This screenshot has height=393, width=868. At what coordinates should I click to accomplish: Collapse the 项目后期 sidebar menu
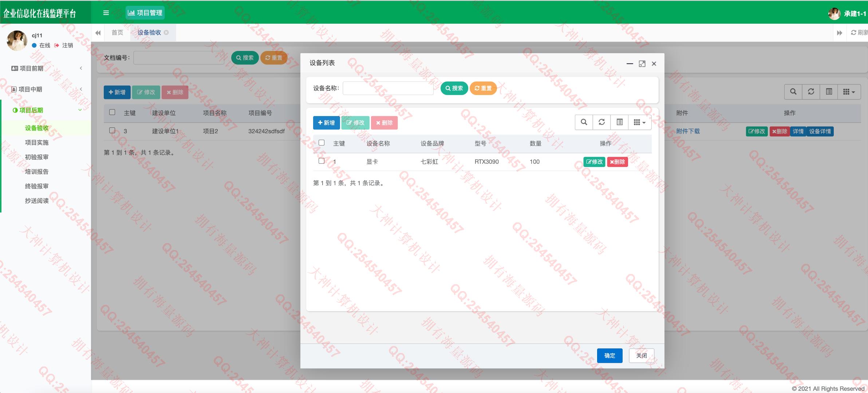tap(46, 110)
